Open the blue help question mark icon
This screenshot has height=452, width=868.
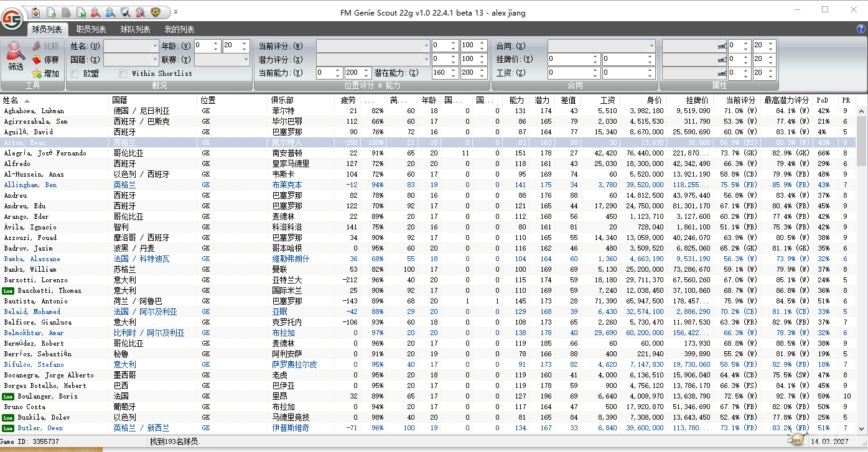pyautogui.click(x=861, y=29)
